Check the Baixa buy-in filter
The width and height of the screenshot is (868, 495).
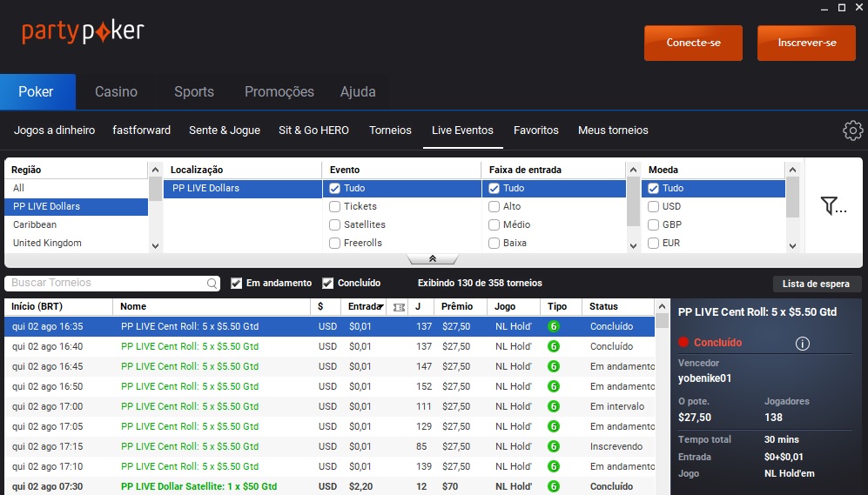click(494, 243)
